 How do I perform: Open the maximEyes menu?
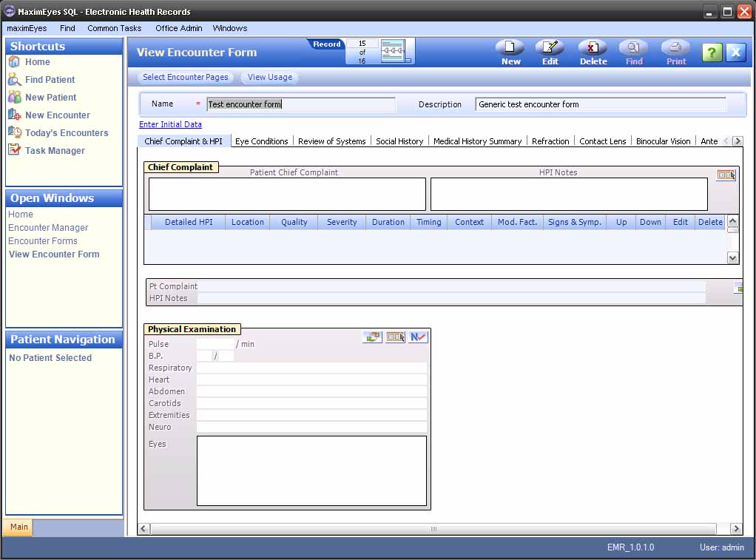click(x=27, y=28)
